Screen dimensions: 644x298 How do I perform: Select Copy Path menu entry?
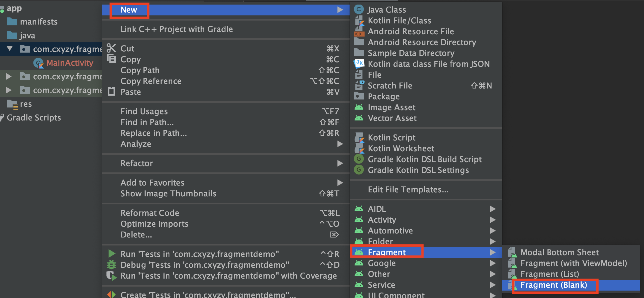click(226, 70)
